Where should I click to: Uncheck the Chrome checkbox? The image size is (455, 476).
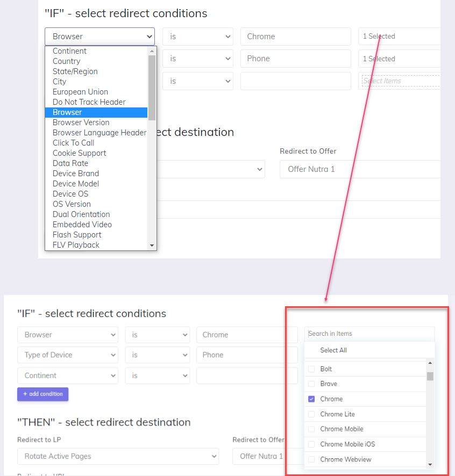[311, 399]
